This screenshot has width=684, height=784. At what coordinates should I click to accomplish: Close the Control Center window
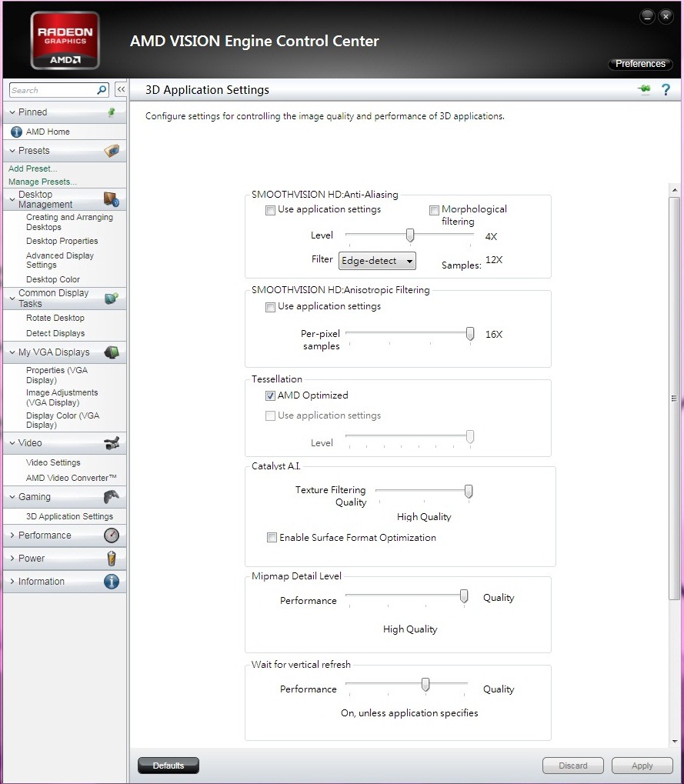(x=666, y=16)
